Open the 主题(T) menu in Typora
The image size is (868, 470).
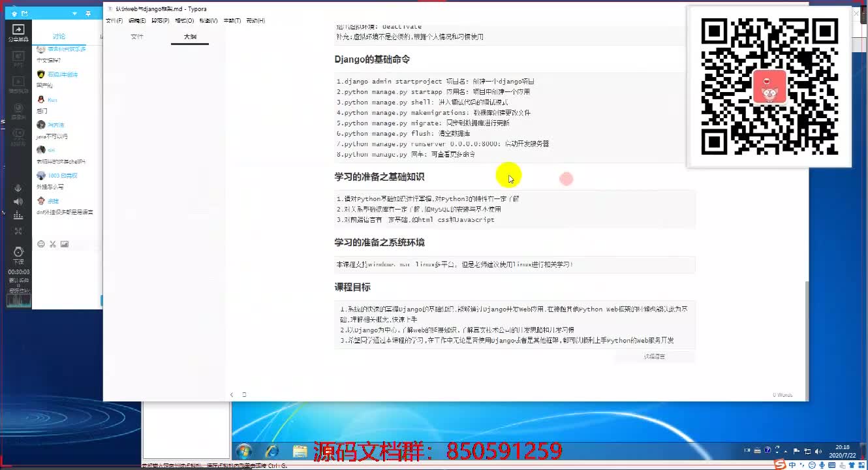[x=232, y=21]
